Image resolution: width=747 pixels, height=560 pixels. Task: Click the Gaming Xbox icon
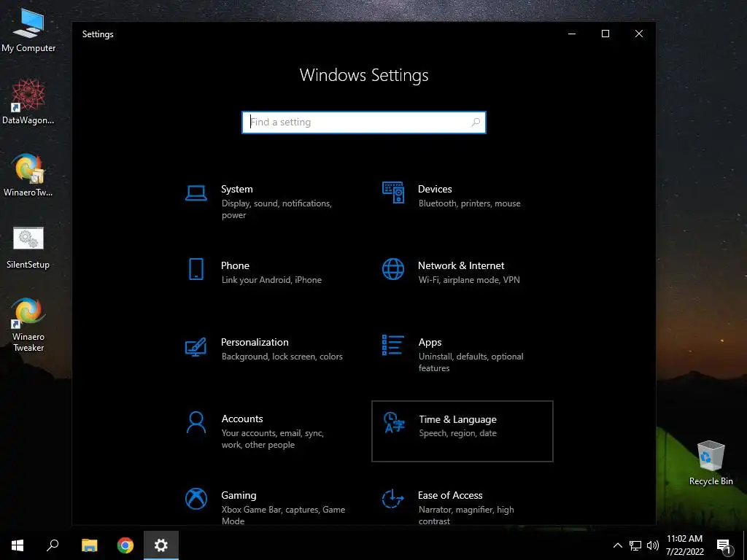[196, 499]
